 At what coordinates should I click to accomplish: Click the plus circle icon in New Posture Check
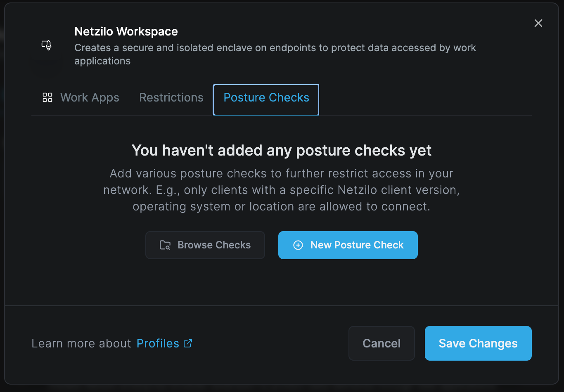click(x=298, y=245)
